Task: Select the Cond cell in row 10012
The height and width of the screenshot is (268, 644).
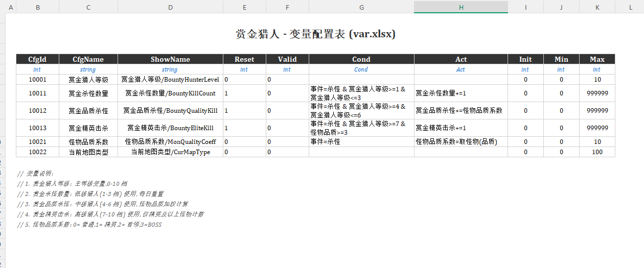Action: click(361, 111)
